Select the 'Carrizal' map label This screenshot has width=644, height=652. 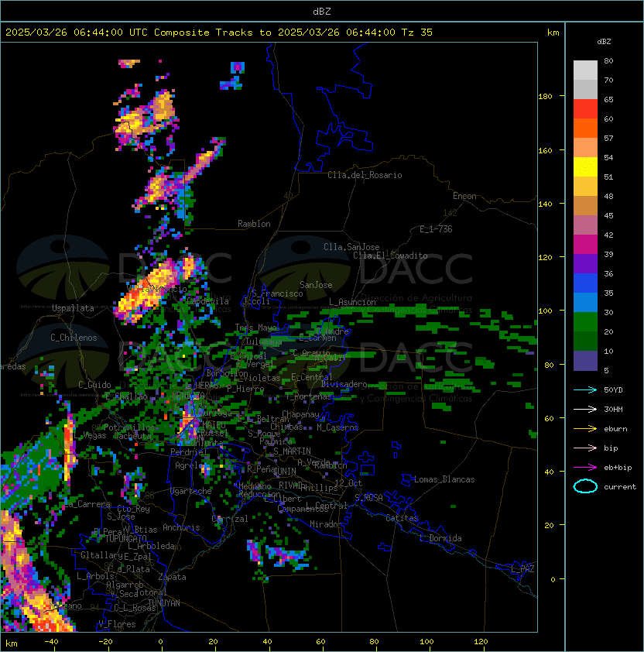pos(230,519)
